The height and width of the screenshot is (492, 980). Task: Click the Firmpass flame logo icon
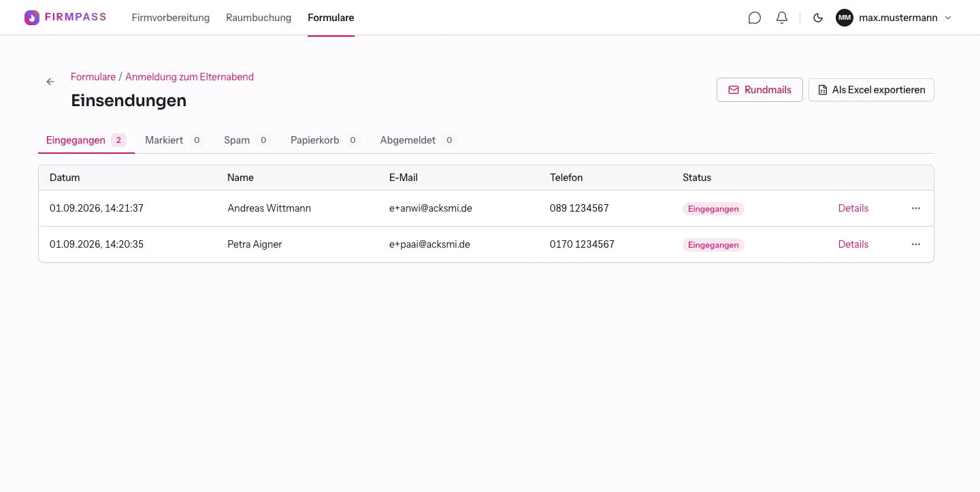[x=32, y=18]
